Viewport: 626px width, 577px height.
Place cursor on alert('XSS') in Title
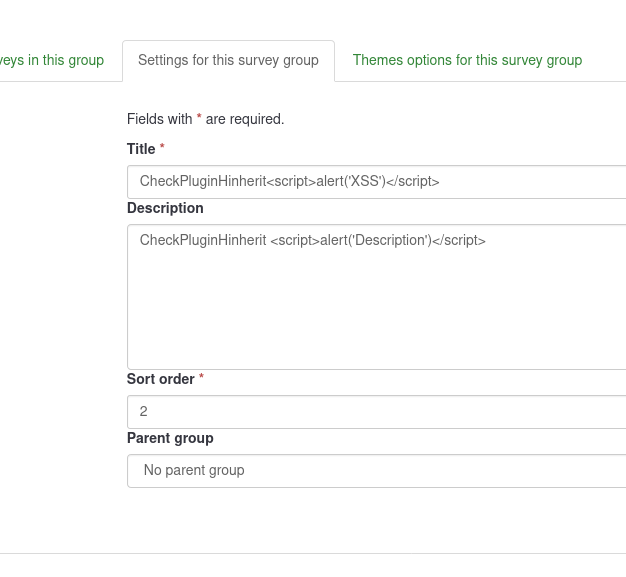point(350,181)
